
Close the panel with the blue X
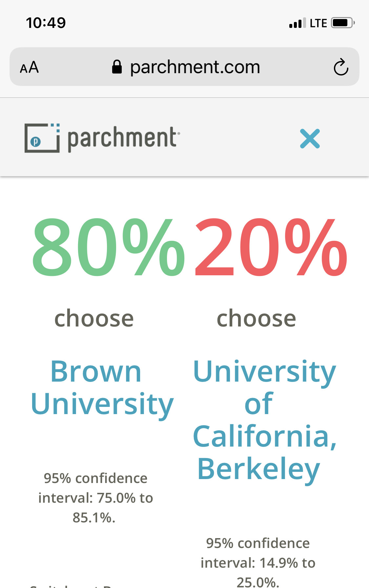pyautogui.click(x=310, y=138)
